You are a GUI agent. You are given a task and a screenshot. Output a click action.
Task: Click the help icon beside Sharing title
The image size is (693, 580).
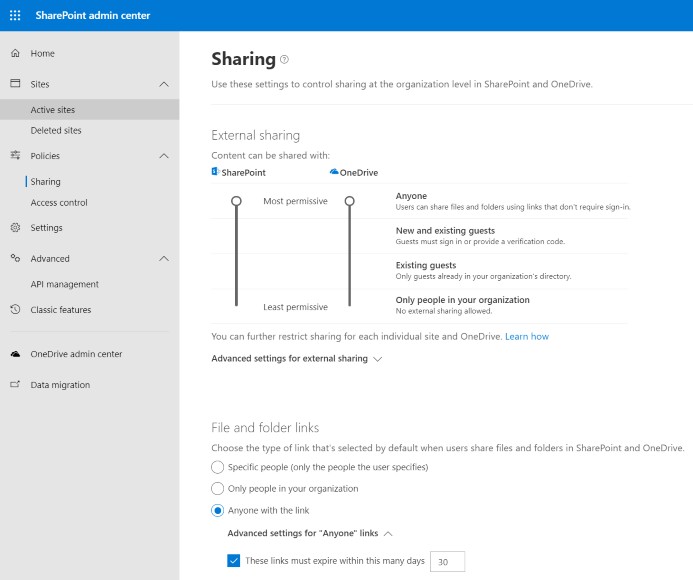point(285,59)
